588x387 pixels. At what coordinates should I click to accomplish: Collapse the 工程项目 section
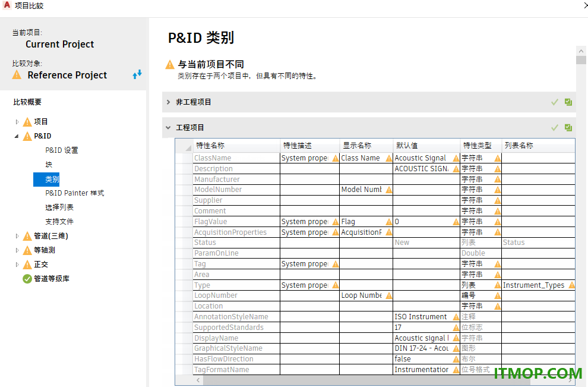(x=168, y=128)
